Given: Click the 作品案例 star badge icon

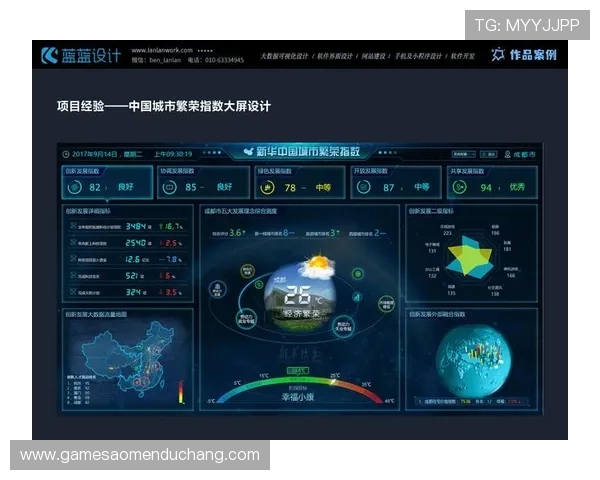Looking at the screenshot, I should [x=498, y=55].
